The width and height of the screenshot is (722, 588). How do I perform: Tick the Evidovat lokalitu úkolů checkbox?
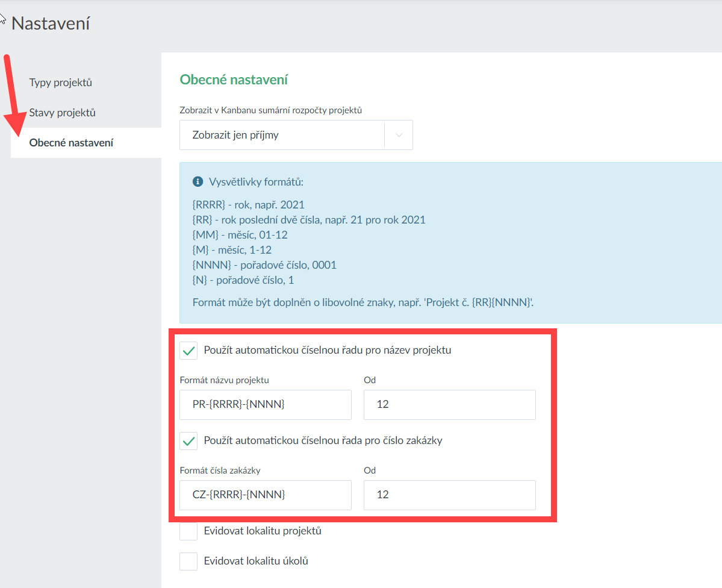pyautogui.click(x=189, y=561)
